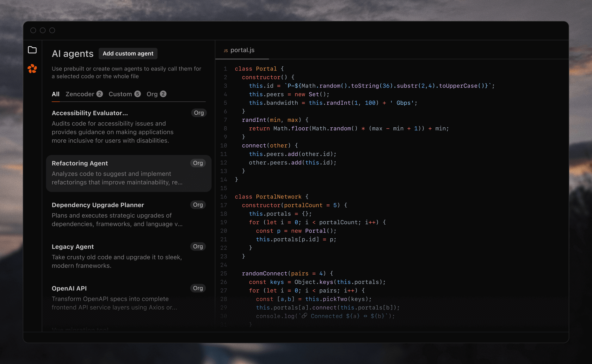Screen dimensions: 592x364
Task: Click the this.bandwidth assignment line
Action: (333, 103)
